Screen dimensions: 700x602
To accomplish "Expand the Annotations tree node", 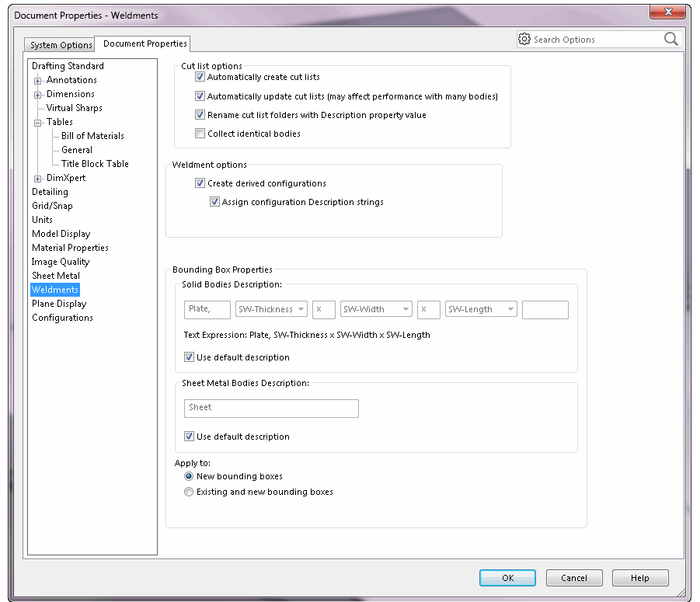I will [x=38, y=81].
